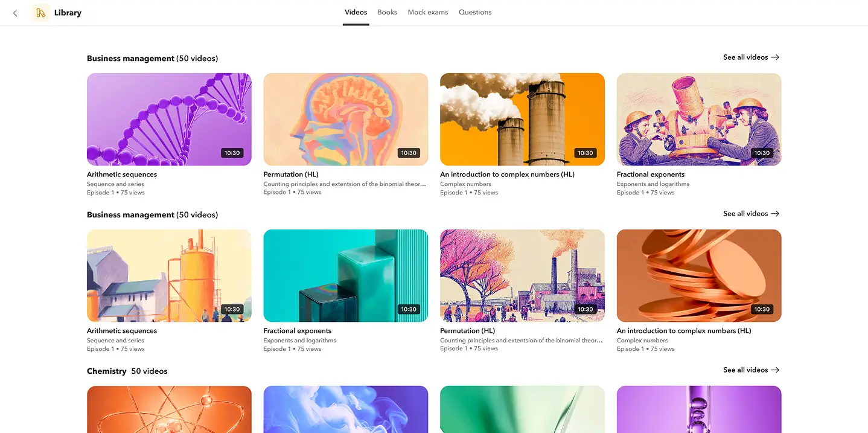This screenshot has width=868, height=433.
Task: Click 'Permutation (HL)' title under the brain thumbnail
Action: point(291,175)
